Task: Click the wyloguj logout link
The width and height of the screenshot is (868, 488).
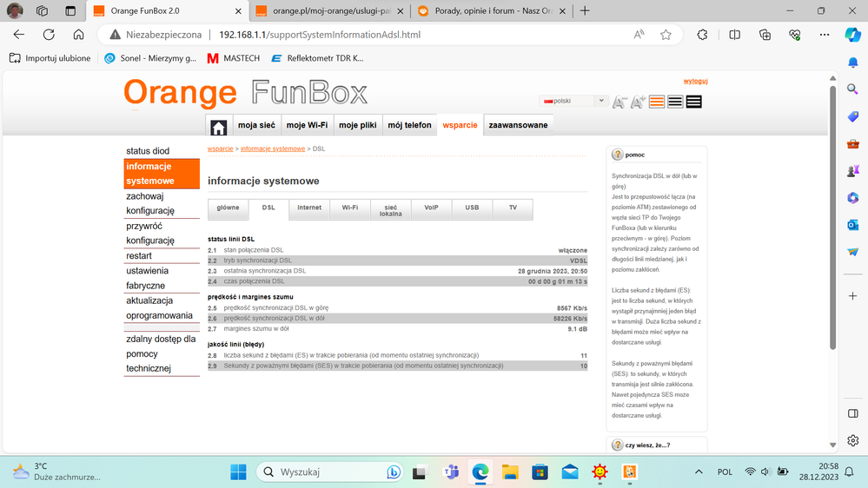Action: tap(695, 81)
